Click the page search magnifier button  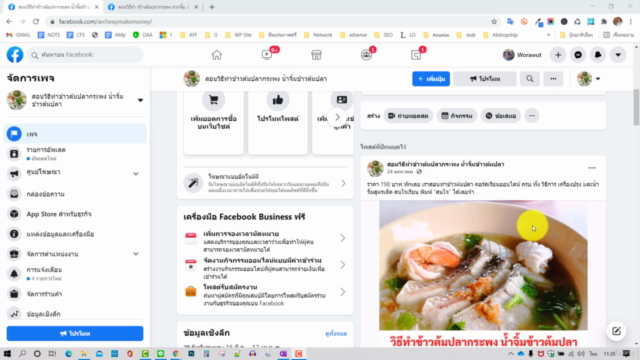(x=530, y=79)
